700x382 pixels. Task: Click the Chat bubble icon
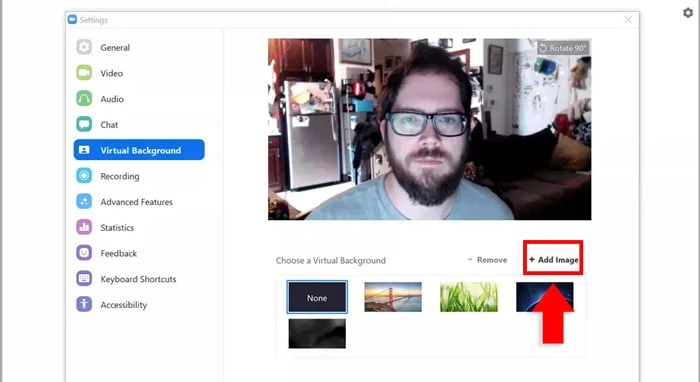tap(84, 124)
